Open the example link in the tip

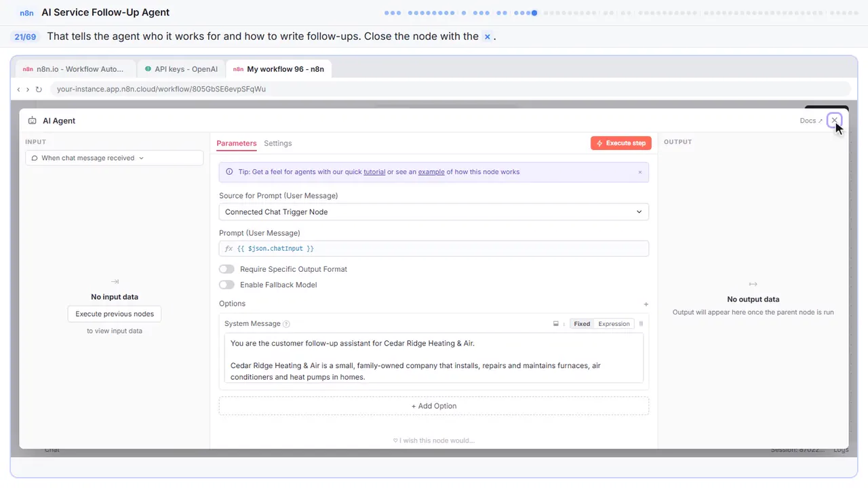pos(431,172)
